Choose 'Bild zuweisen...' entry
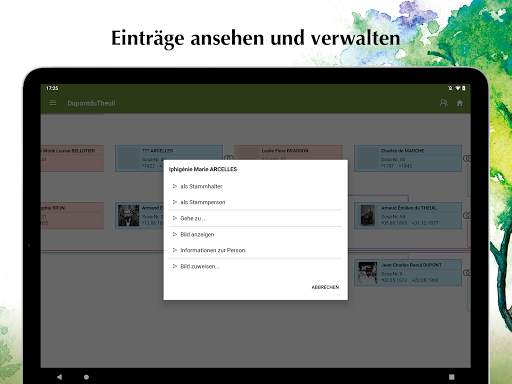 (x=255, y=266)
